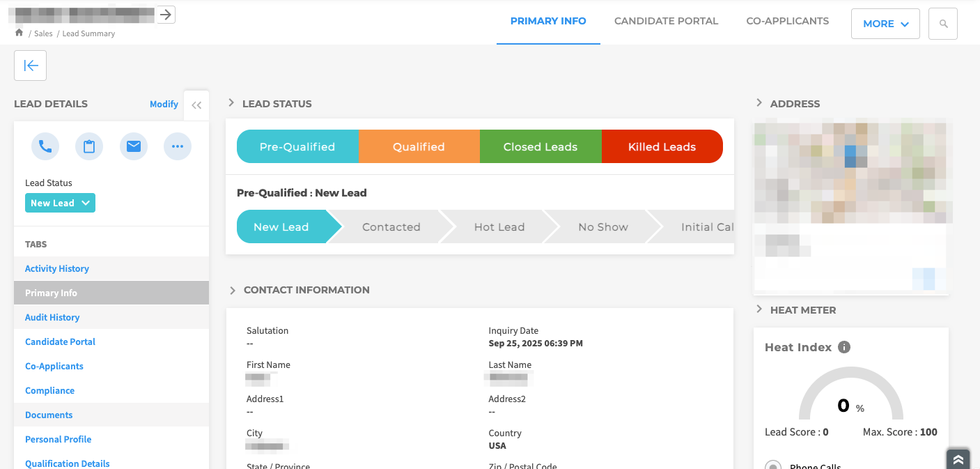The width and height of the screenshot is (980, 469).
Task: Open Compliance sidebar link
Action: pos(111,390)
